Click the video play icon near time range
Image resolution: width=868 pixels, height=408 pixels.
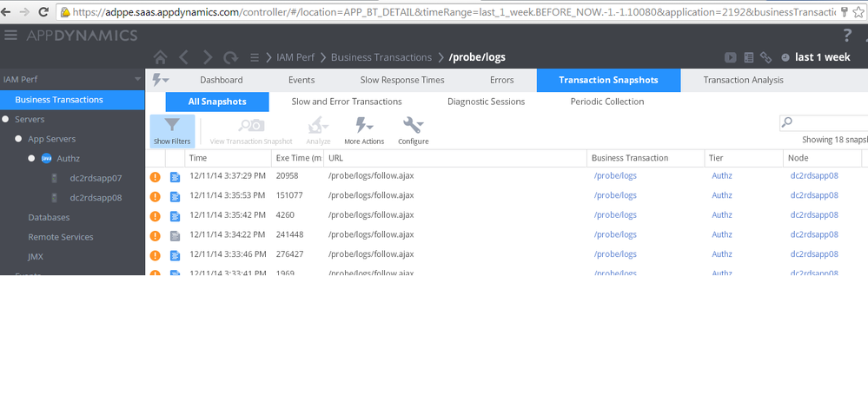pyautogui.click(x=731, y=57)
